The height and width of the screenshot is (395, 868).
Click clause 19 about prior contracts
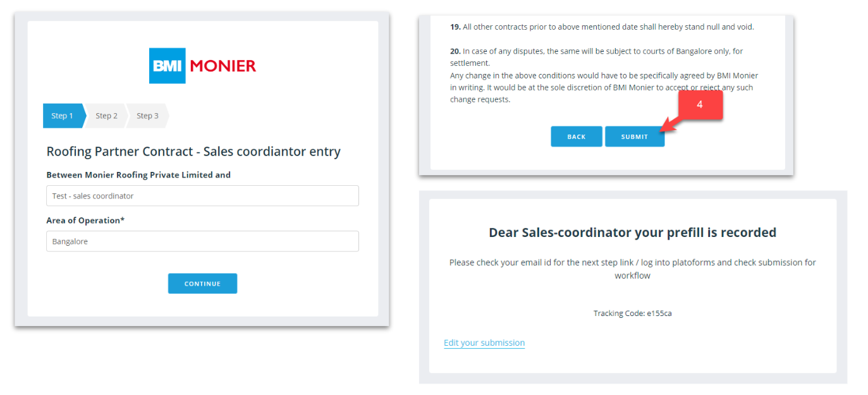pos(602,27)
